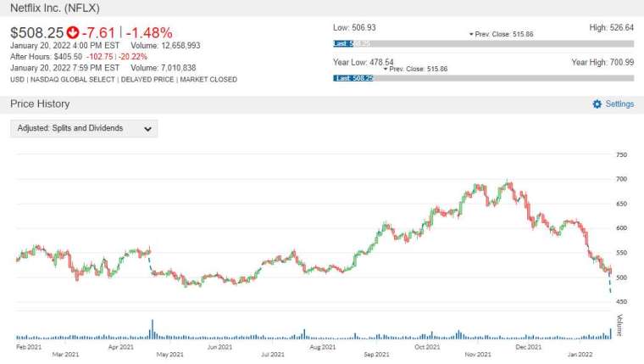Click the Aug 2021 axis label

(323, 347)
